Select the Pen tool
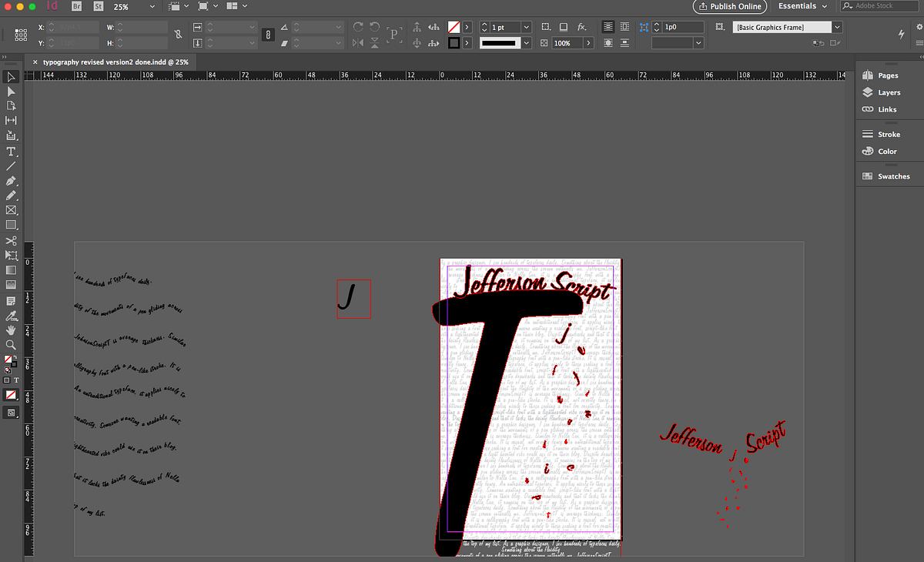This screenshot has height=562, width=924. click(11, 181)
